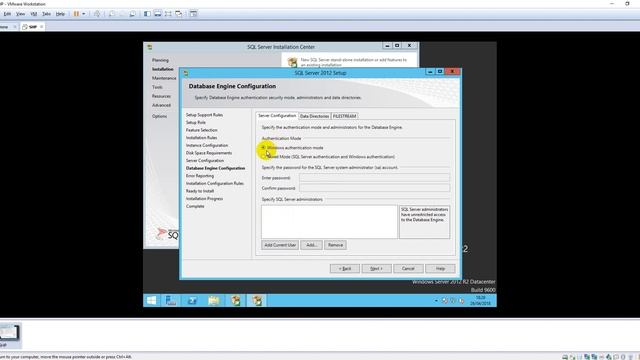The height and width of the screenshot is (360, 640).
Task: Click the Remove administrator button
Action: click(335, 245)
